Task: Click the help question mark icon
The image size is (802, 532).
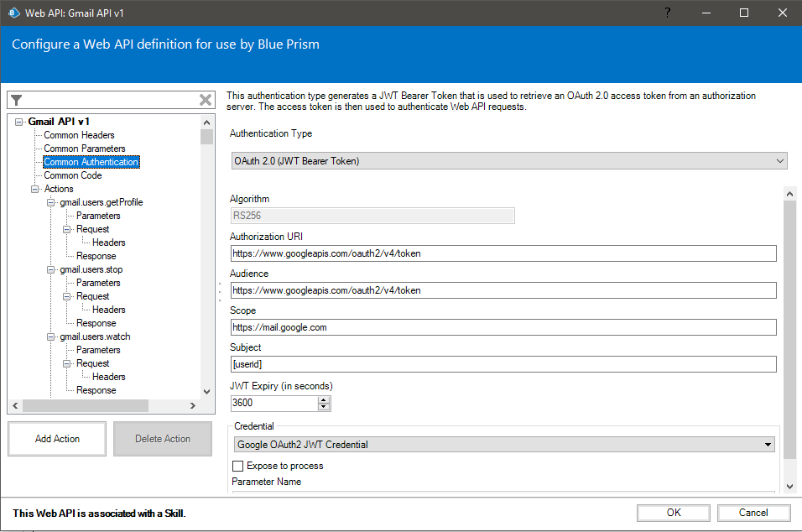Action: tap(667, 13)
